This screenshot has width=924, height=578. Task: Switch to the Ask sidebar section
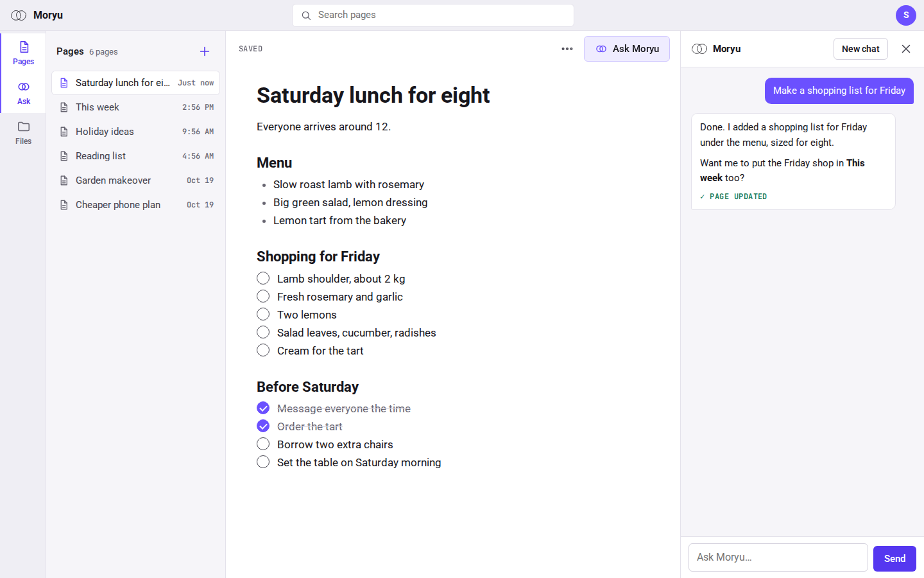coord(24,92)
